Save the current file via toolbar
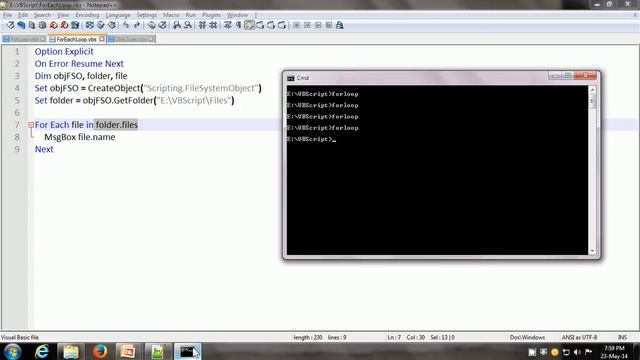Image resolution: width=640 pixels, height=360 pixels. 31,25
